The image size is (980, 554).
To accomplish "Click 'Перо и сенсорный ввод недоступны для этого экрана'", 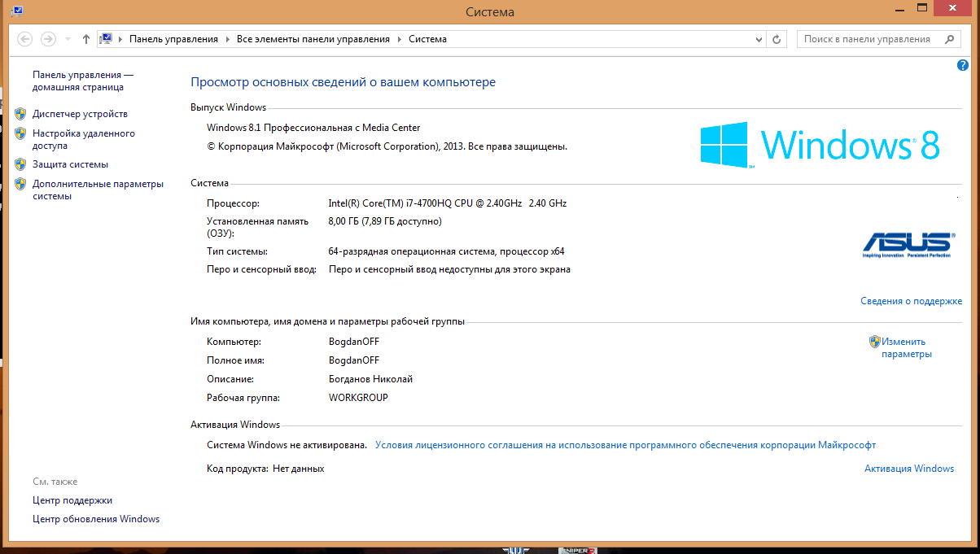I will [449, 269].
